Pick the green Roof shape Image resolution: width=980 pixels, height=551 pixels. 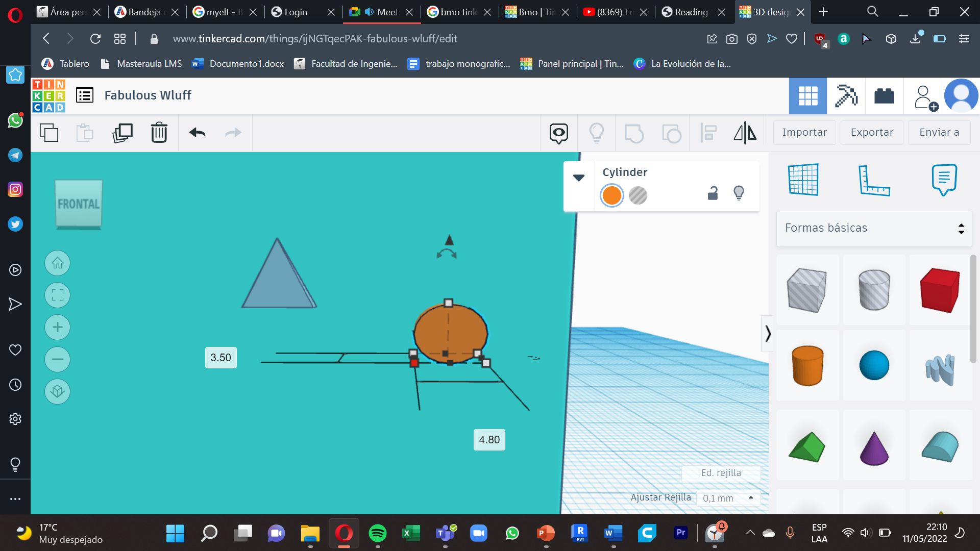(x=807, y=447)
